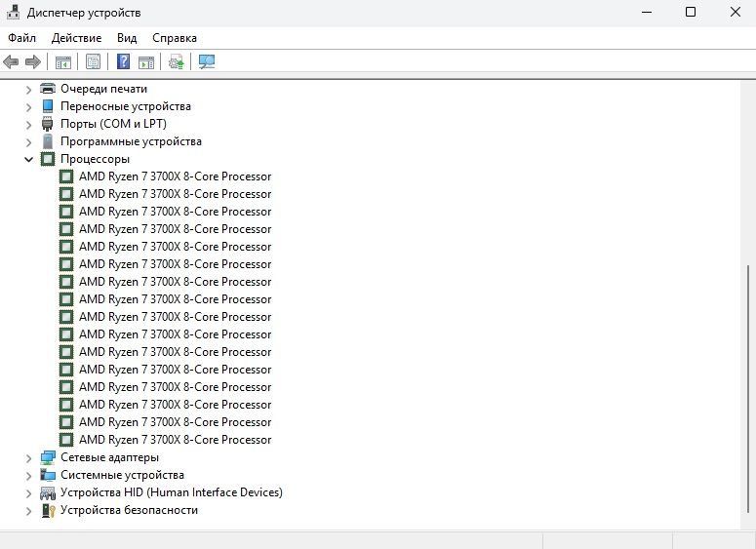
Task: Toggle the action pane toolbar icon
Action: click(146, 62)
